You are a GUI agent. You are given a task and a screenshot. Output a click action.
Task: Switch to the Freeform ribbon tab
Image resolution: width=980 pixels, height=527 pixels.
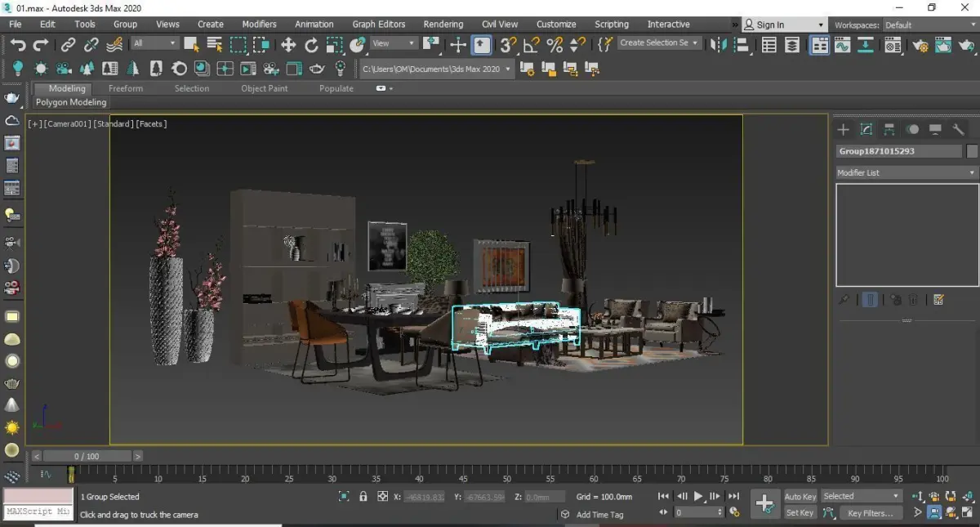(x=125, y=88)
